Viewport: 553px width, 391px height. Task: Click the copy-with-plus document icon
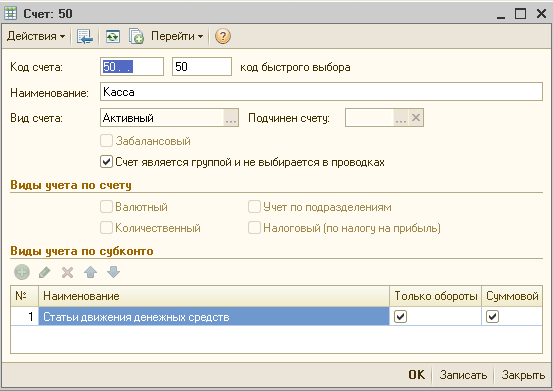[136, 36]
